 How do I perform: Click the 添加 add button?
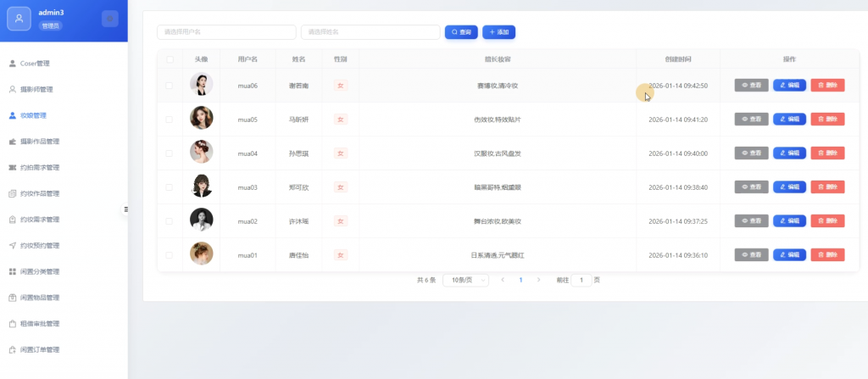click(498, 32)
